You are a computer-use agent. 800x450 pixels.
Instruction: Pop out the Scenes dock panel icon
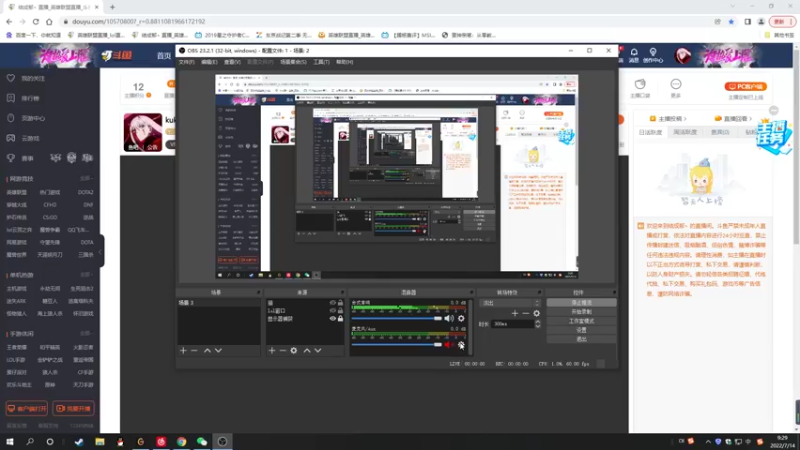(x=258, y=293)
